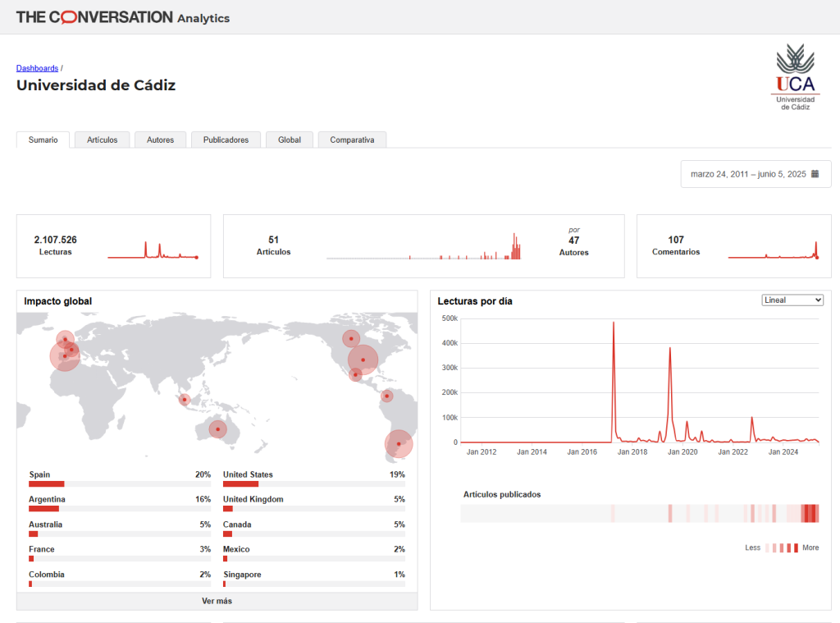Click The Conversation Analytics logo

[x=123, y=17]
